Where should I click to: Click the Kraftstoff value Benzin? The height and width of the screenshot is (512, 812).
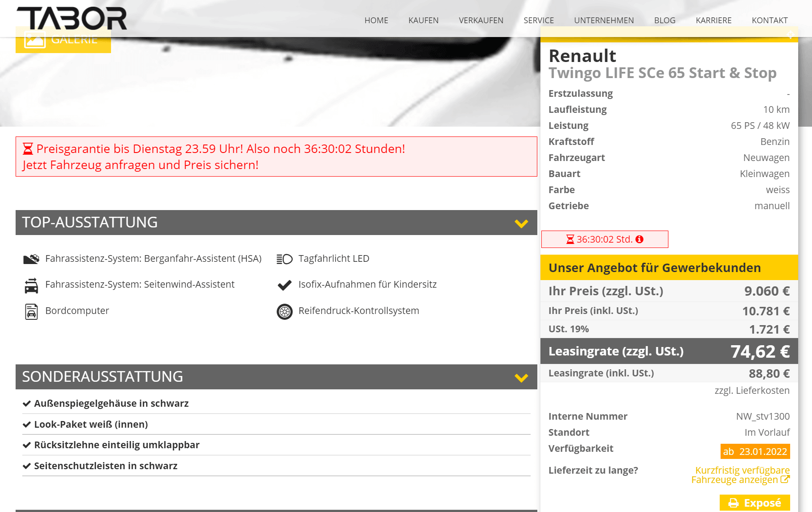775,142
